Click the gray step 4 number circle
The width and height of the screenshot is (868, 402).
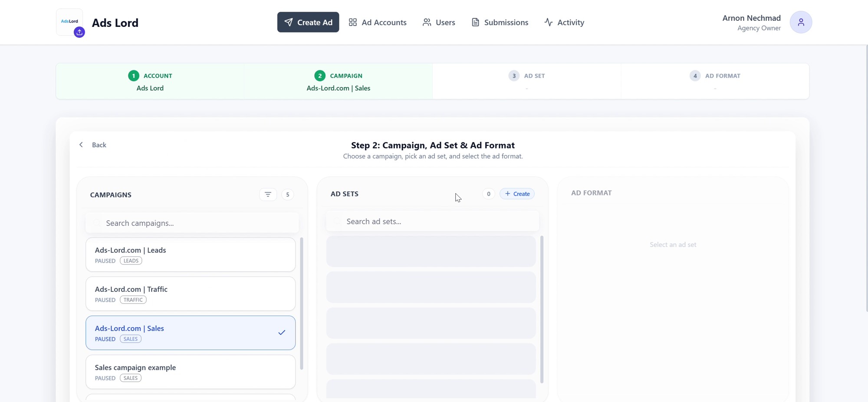pyautogui.click(x=695, y=76)
